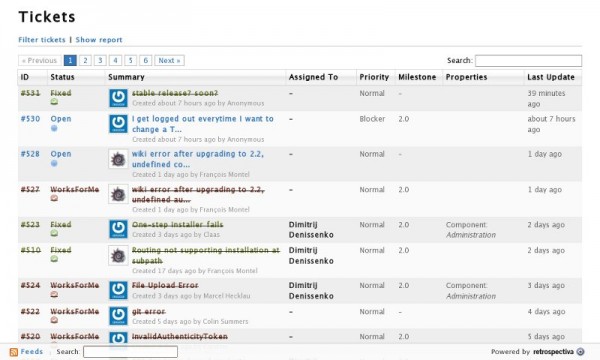Viewport: 600px width, 360px height.
Task: Click red status bubble for ticket #522
Action: pyautogui.click(x=54, y=320)
